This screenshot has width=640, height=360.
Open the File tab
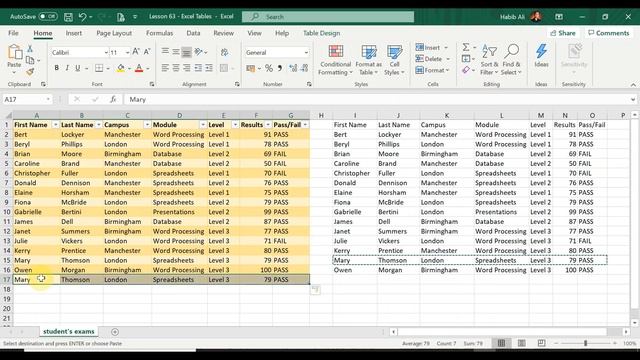click(13, 33)
